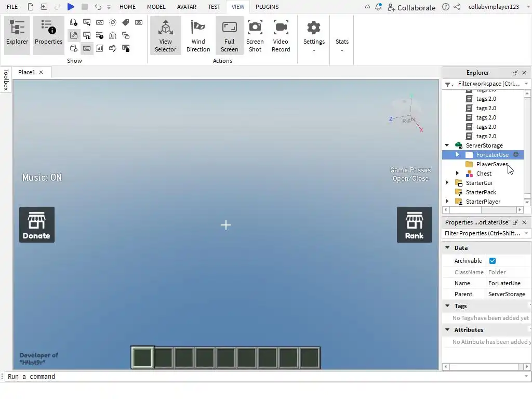Click the Video Record button
Viewport: 532px width, 399px height.
[x=281, y=35]
